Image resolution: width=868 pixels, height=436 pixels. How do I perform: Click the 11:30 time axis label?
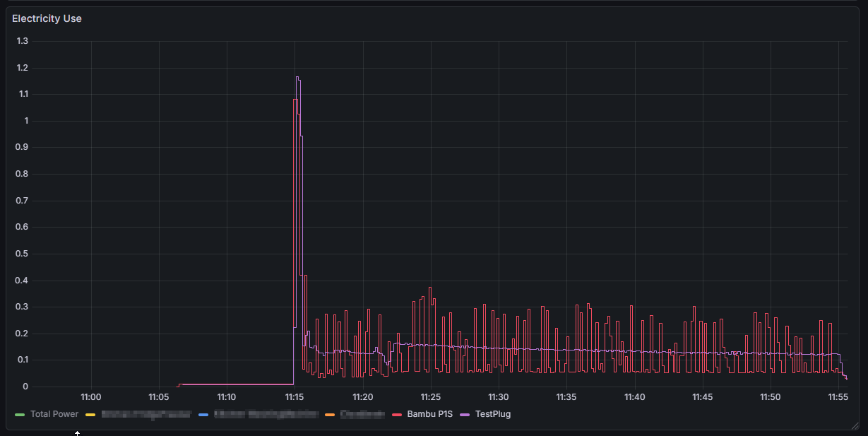click(499, 397)
